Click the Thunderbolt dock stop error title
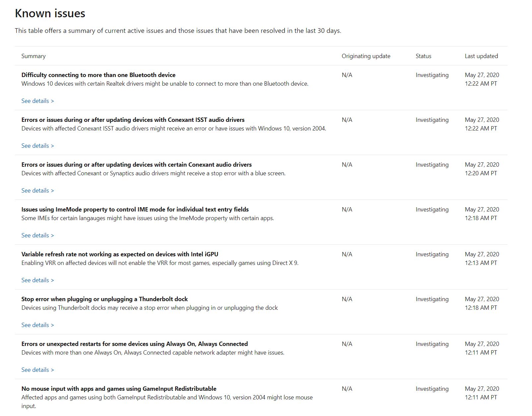The width and height of the screenshot is (532, 416). 104,299
